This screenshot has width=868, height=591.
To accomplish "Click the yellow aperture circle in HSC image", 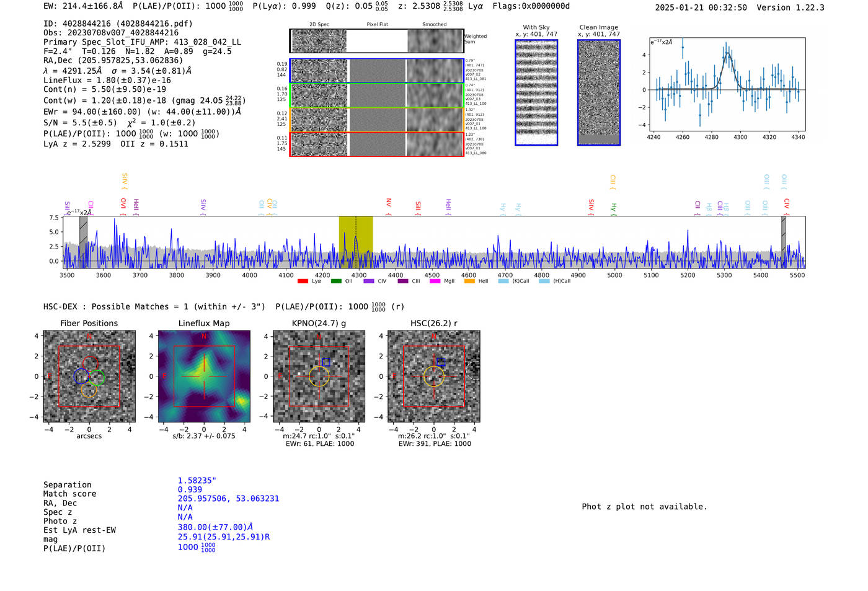I will (x=433, y=376).
